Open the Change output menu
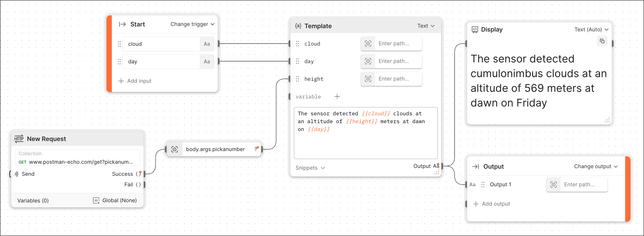Viewport: 644px width, 236px height. 595,166
